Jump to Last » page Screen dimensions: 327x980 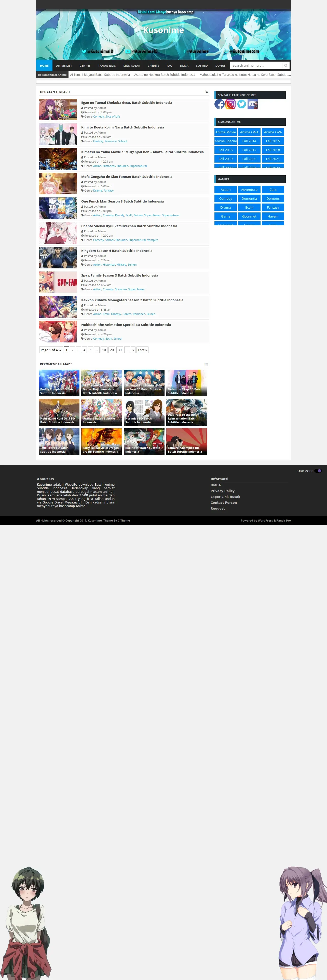click(x=142, y=350)
